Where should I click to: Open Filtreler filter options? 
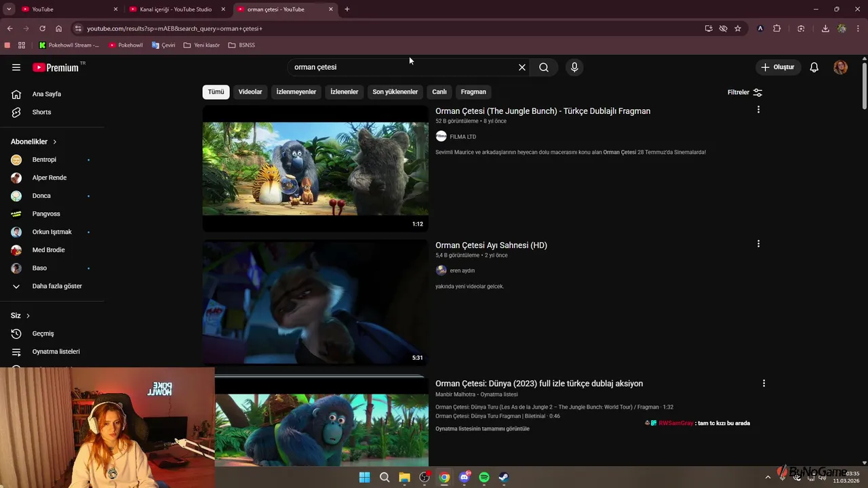(745, 92)
